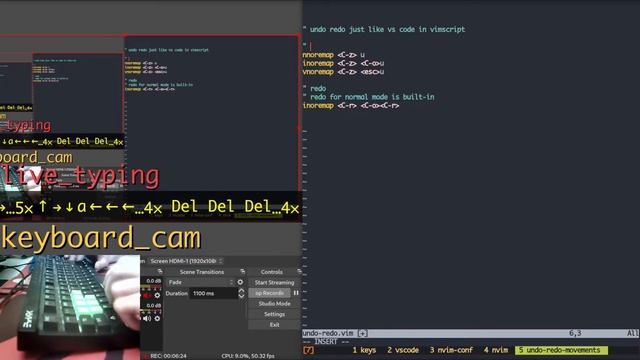The image size is (640, 360).
Task: Mute the audio source with speaker icon
Action: (147, 318)
